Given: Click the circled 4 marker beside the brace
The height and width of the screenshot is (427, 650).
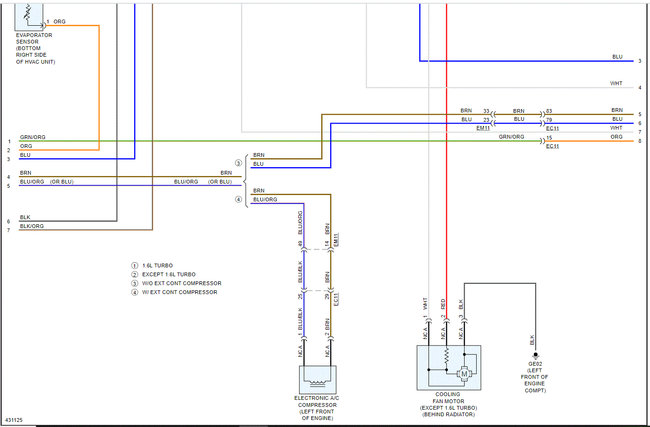Looking at the screenshot, I should 238,199.
